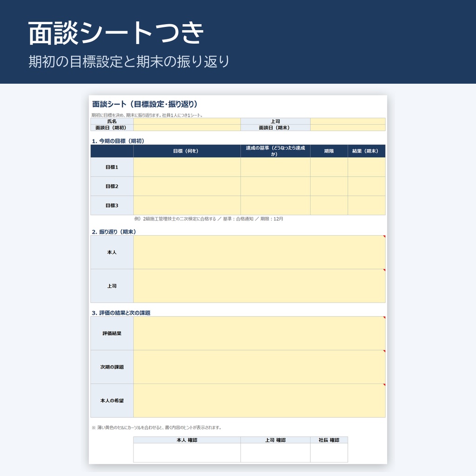This screenshot has width=476, height=476.
Task: Click the heading 1. 今期の目標（期初）
Action: [x=119, y=141]
